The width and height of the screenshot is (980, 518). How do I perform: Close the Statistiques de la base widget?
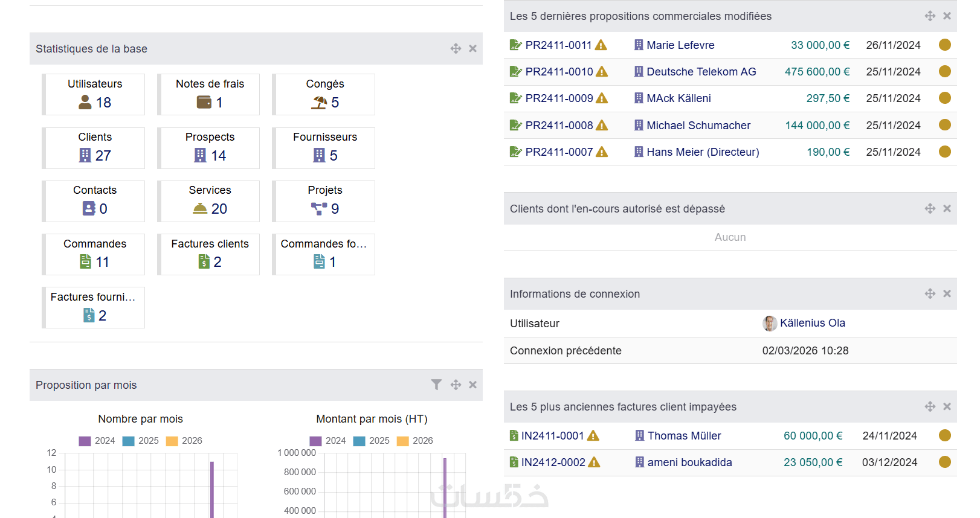pyautogui.click(x=473, y=48)
